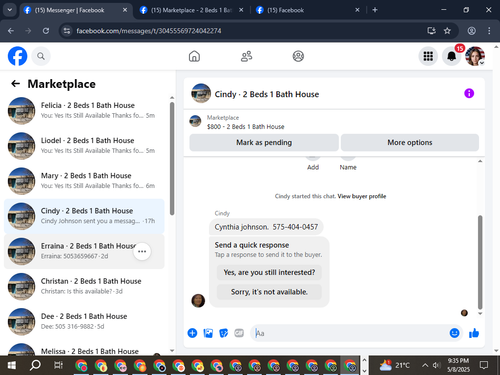The height and width of the screenshot is (375, 500).
Task: Open Windows taskbar search
Action: click(35, 365)
